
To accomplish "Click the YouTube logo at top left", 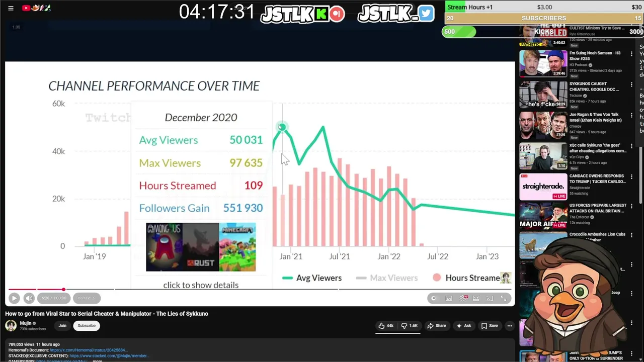I will coord(26,8).
